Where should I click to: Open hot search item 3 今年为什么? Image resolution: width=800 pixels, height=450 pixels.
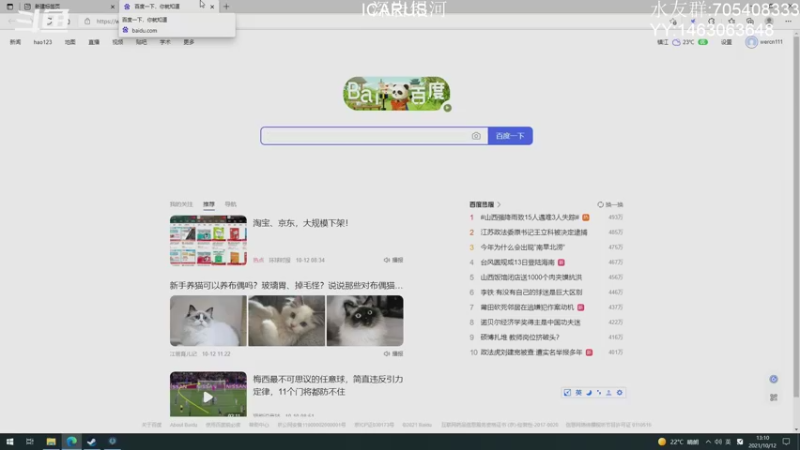pyautogui.click(x=522, y=247)
